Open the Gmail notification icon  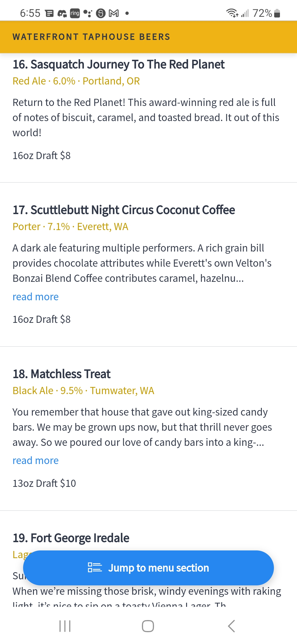[x=114, y=13]
